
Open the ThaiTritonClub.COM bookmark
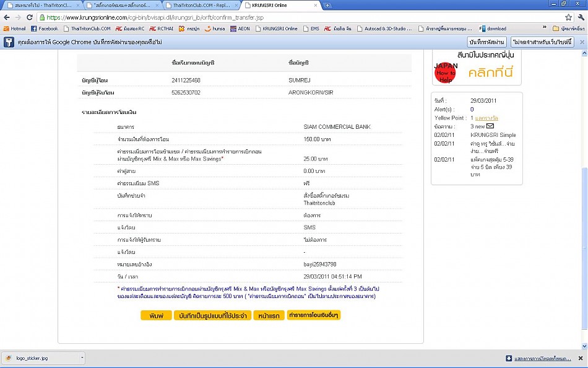(x=87, y=28)
